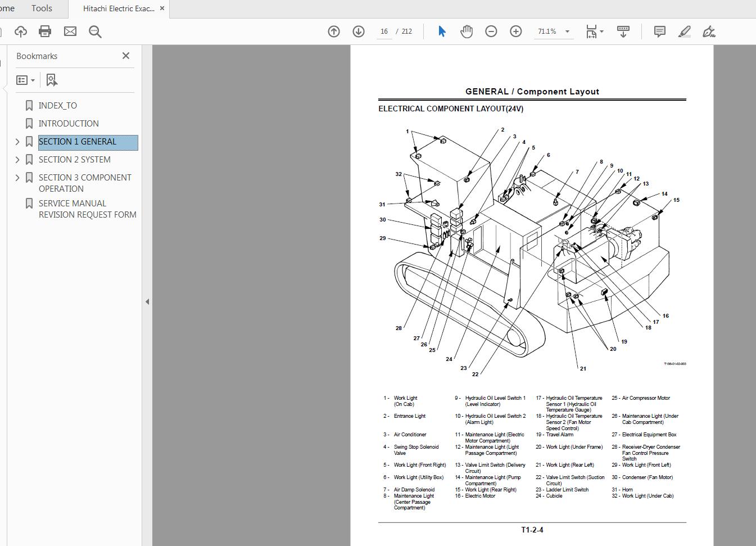
Task: Click the page number input field
Action: tap(384, 31)
